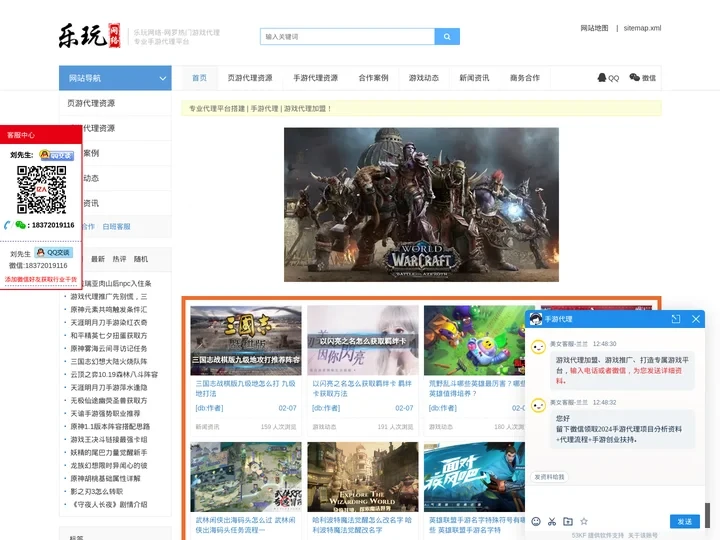720x540 pixels.
Task: Open the Brawl Stars article thumbnail
Action: pyautogui.click(x=474, y=340)
